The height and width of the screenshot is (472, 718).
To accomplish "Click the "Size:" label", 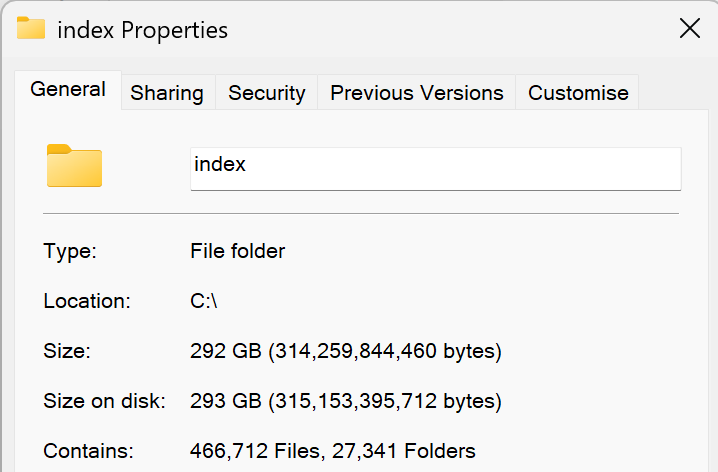I will [x=67, y=351].
